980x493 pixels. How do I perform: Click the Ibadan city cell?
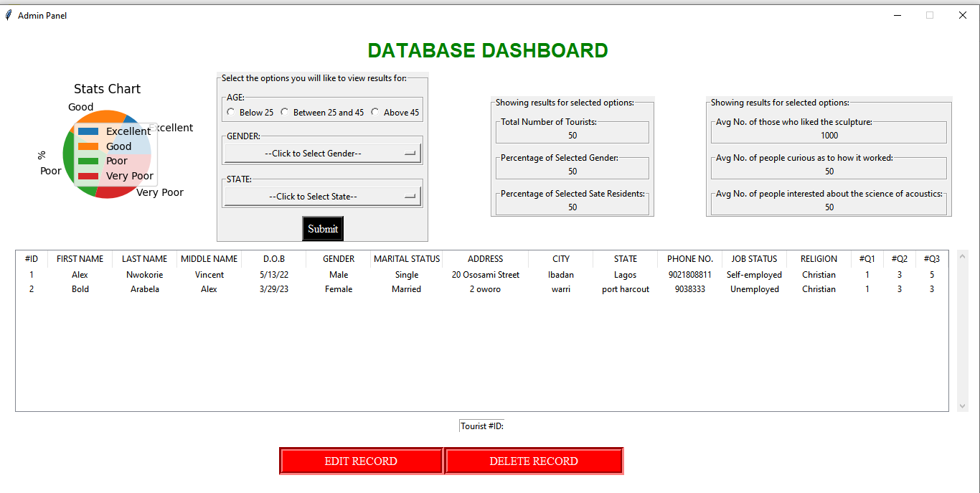[x=561, y=275]
